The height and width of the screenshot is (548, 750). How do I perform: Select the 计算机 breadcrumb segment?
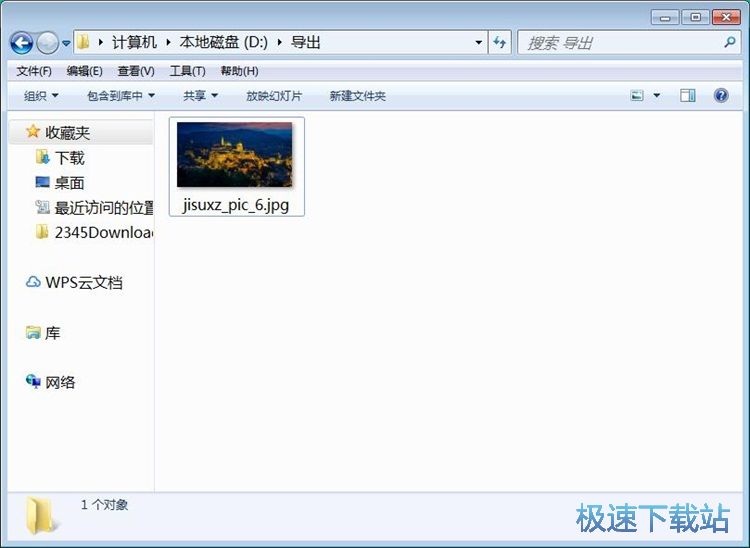coord(134,42)
